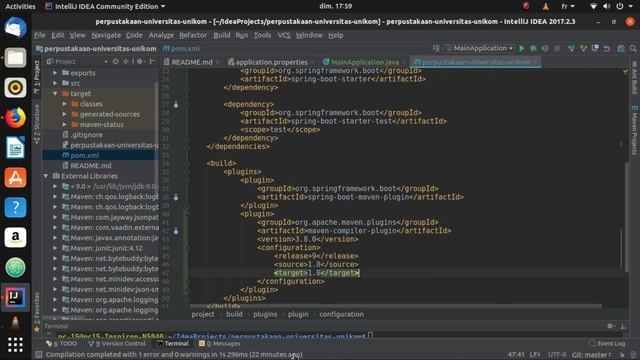Click Collapse All icon in Project panel header

click(x=126, y=62)
